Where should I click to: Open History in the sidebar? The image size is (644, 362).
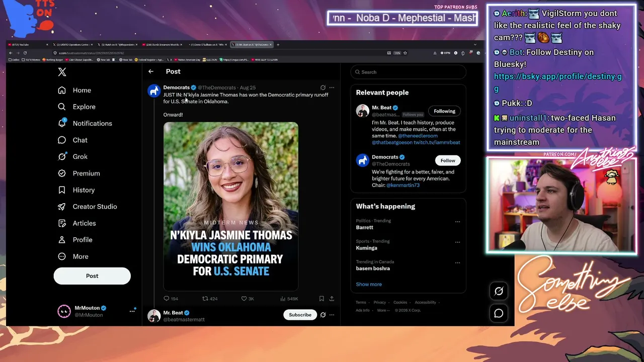pyautogui.click(x=76, y=190)
